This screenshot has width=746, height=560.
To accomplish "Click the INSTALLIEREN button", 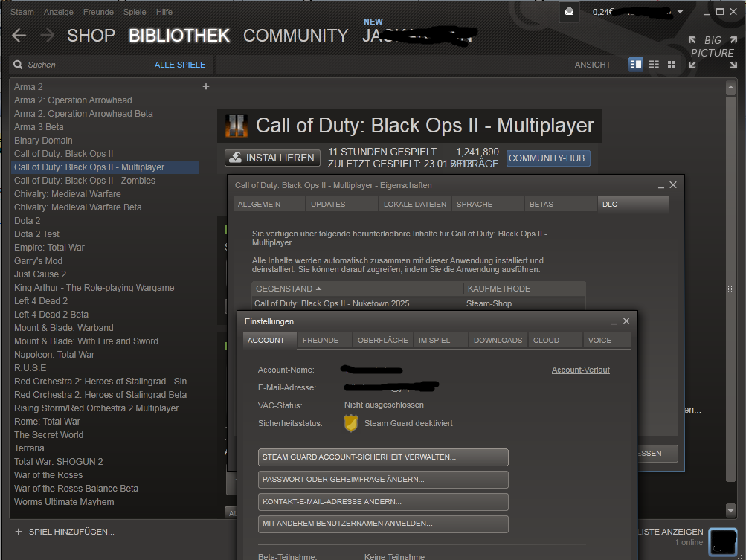I will (x=272, y=158).
